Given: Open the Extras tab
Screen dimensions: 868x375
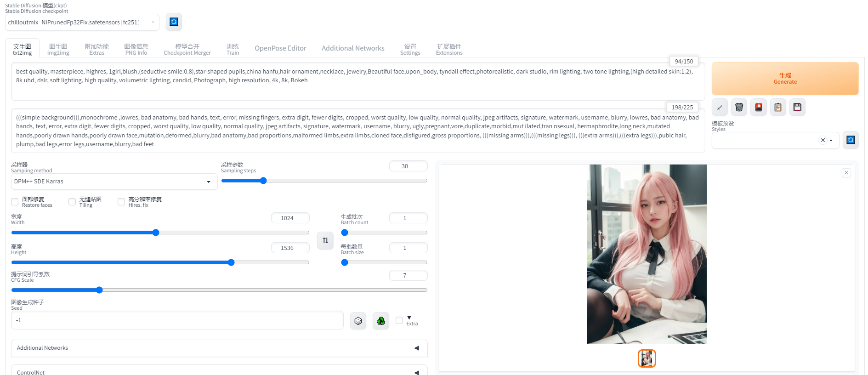Looking at the screenshot, I should pos(96,49).
